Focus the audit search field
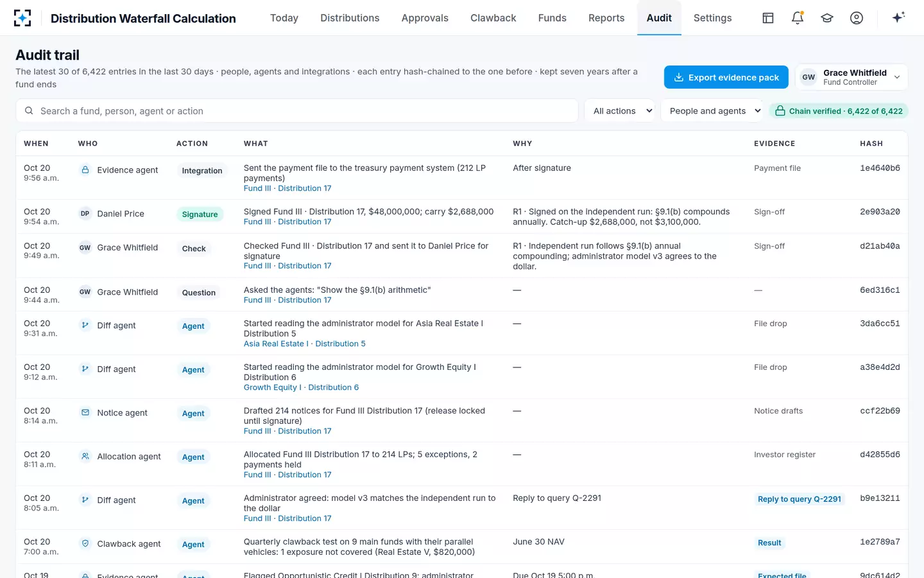Viewport: 924px width, 578px height. [x=297, y=111]
